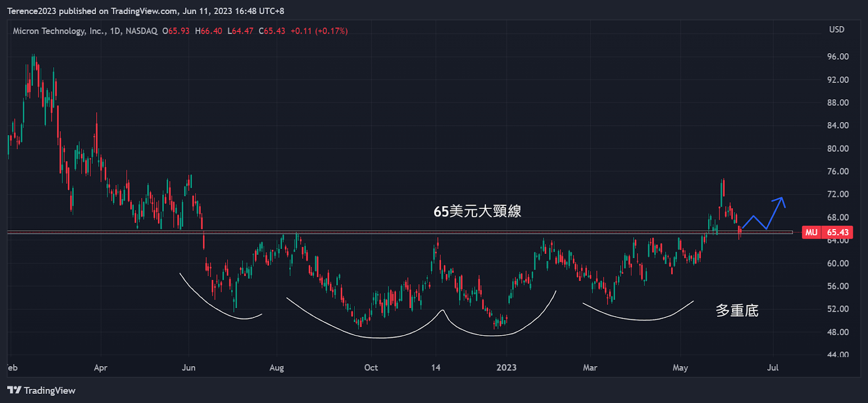Screen dimensions: 868x403
Task: Click the MU ticker price label 65.43
Action: (827, 232)
